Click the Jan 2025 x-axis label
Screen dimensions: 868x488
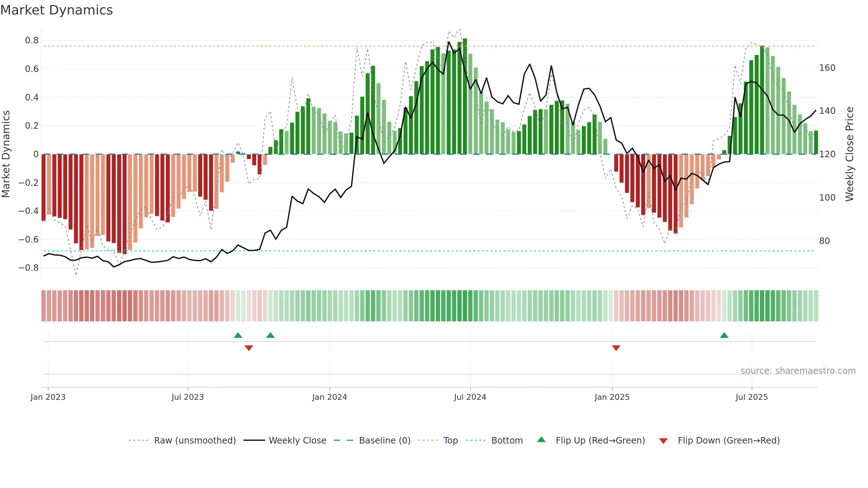pyautogui.click(x=612, y=397)
